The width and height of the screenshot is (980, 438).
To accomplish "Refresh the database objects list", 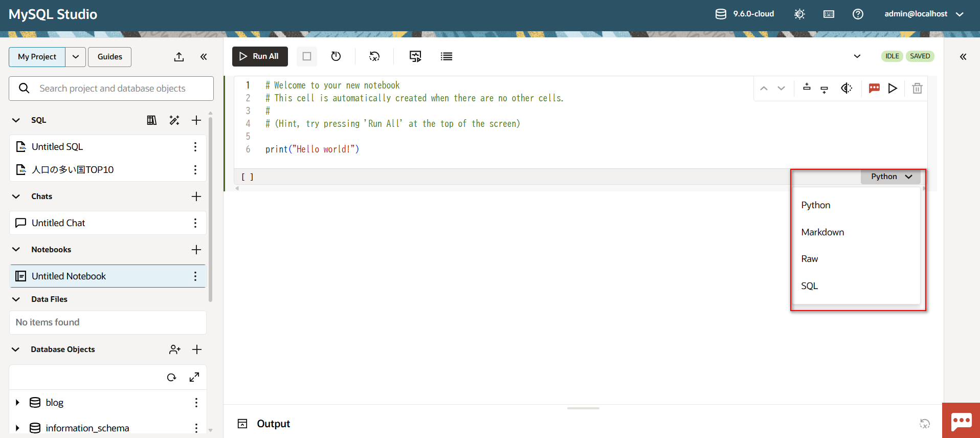I will pos(171,378).
